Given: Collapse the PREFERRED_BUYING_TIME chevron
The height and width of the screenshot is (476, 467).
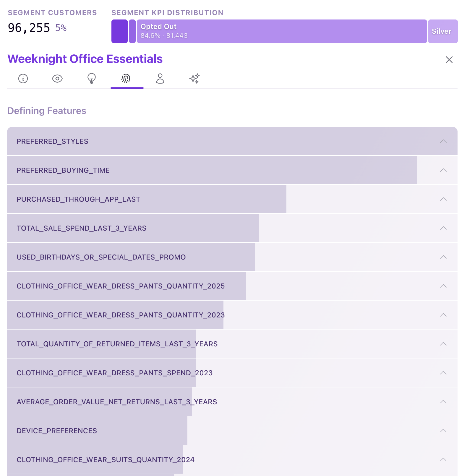Looking at the screenshot, I should (x=443, y=170).
